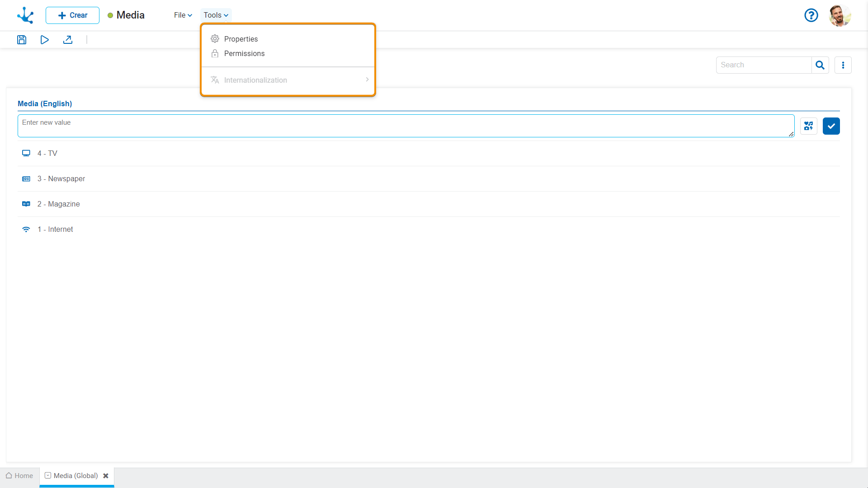This screenshot has width=868, height=488.
Task: Click the application logo in top-left
Action: [25, 15]
